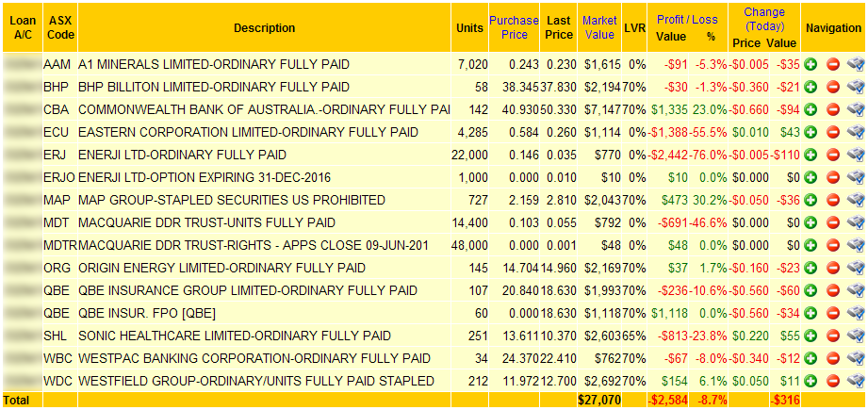Click the green plus icon on BHP row
Image resolution: width=868 pixels, height=410 pixels.
[811, 87]
